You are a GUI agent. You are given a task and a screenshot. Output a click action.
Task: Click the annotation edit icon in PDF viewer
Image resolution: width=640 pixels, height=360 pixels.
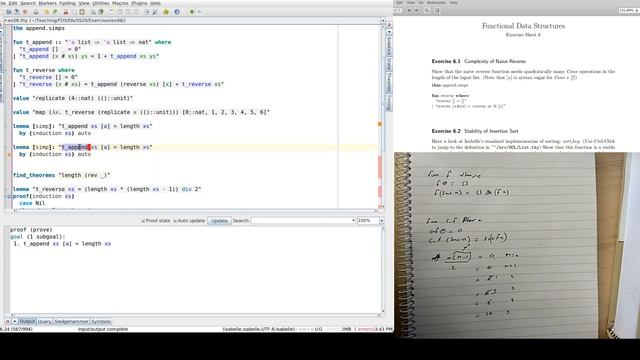click(437, 10)
